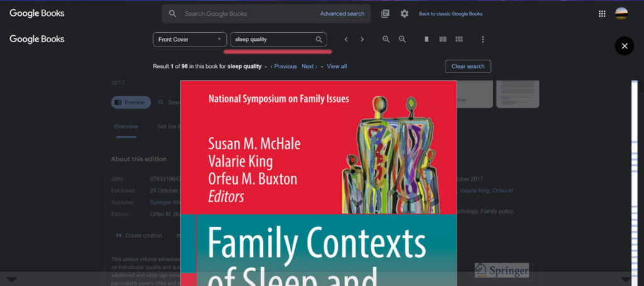The height and width of the screenshot is (286, 644).
Task: Click the 'Result 1 of 96' text
Action: point(170,66)
